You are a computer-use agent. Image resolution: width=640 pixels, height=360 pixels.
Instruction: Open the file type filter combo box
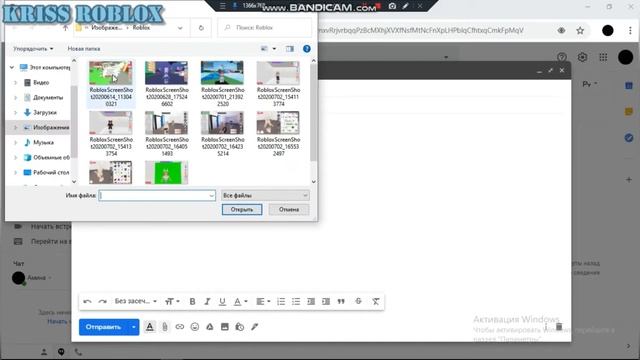265,196
